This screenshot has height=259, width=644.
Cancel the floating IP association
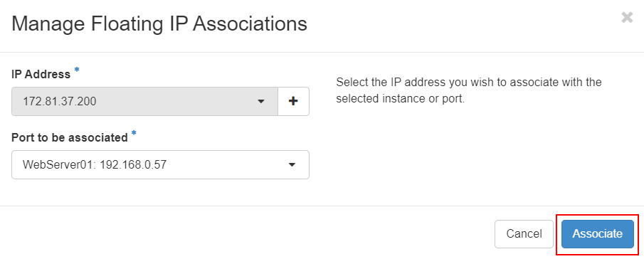(524, 234)
